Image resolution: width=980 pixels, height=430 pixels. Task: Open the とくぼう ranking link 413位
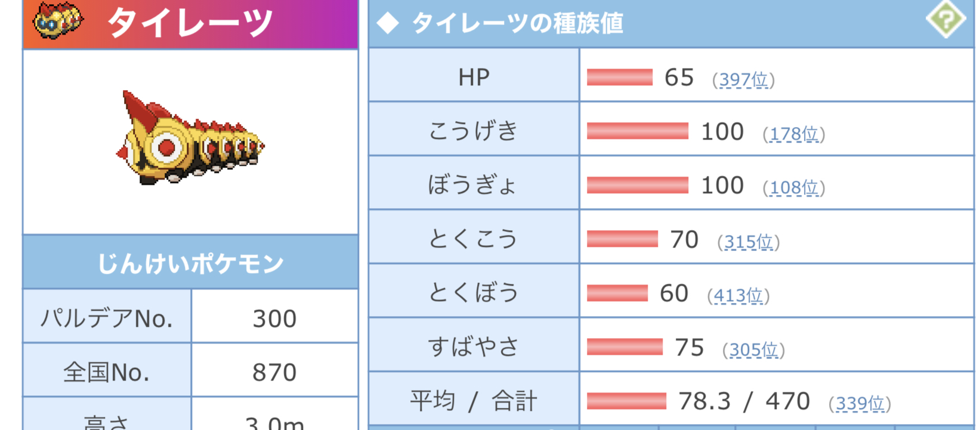tap(738, 295)
